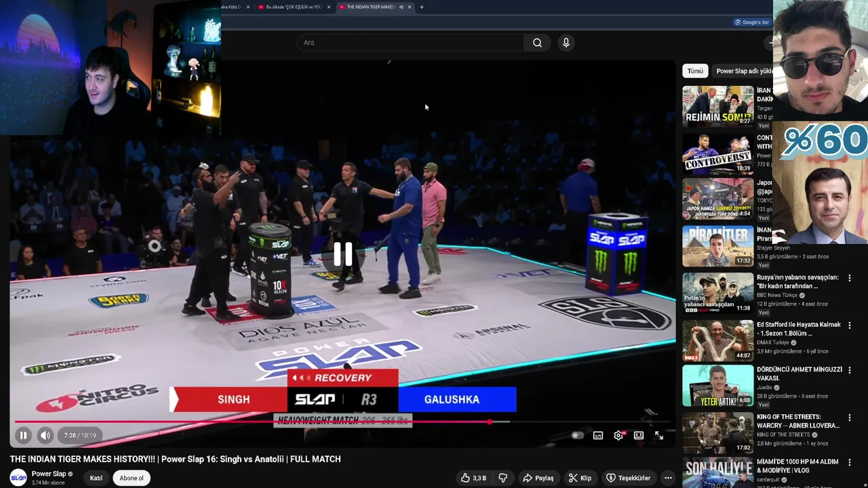Image resolution: width=868 pixels, height=488 pixels.
Task: Open the 'CONTROVERSY' video thumbnail
Action: [717, 153]
